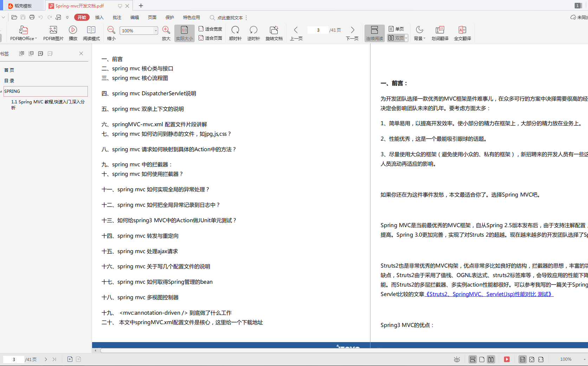Click the status bar page number field
This screenshot has height=366, width=588.
click(14, 359)
